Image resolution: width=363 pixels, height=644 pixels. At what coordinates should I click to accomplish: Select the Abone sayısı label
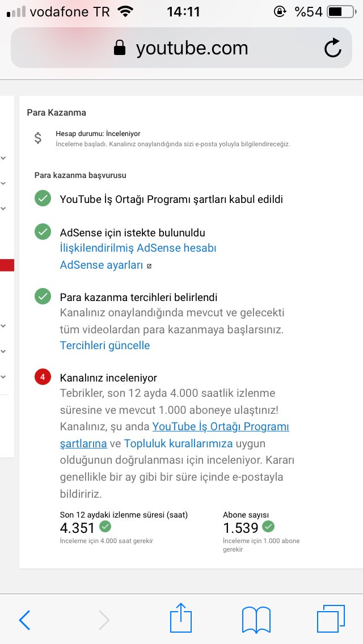246,515
